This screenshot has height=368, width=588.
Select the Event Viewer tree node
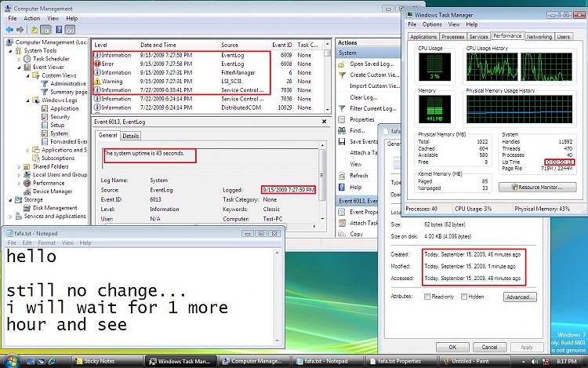[49, 67]
